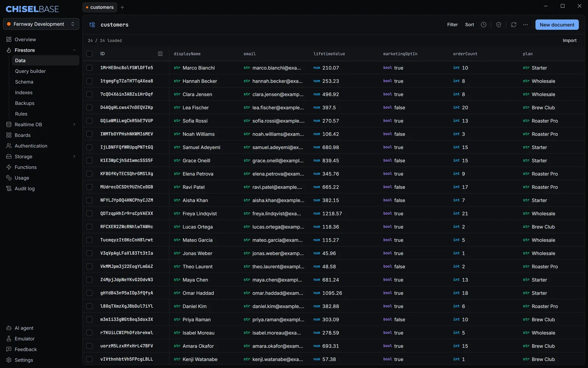Collapse the Firestore section chevron

tap(74, 50)
